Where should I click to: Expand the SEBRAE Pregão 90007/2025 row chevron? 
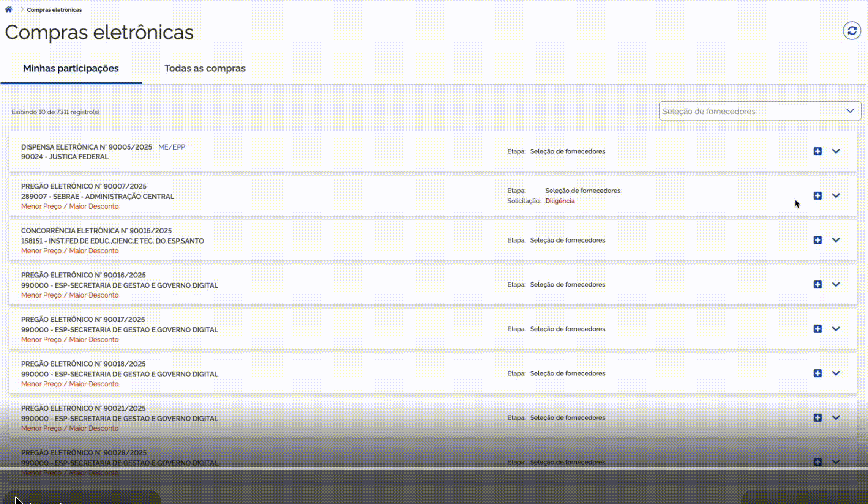coord(836,196)
